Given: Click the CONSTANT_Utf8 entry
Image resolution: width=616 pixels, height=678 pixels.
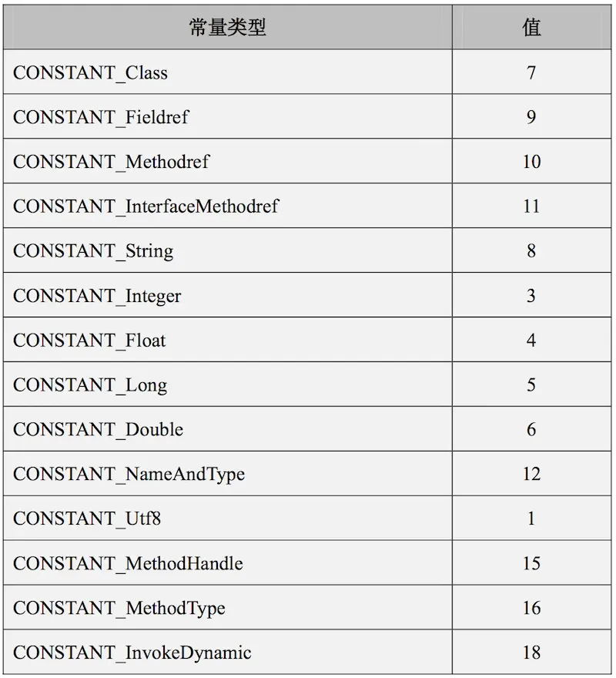Looking at the screenshot, I should [x=87, y=519].
